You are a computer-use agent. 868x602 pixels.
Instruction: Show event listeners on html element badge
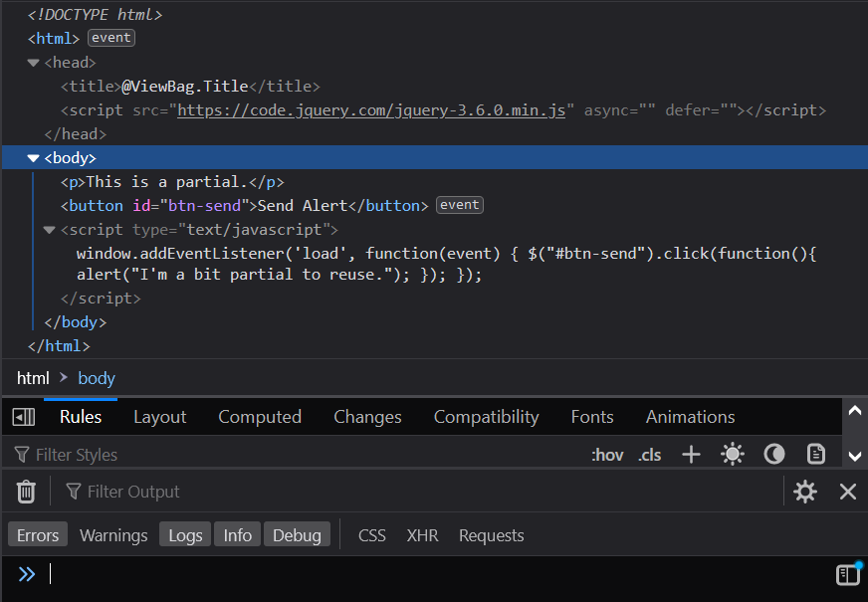tap(111, 38)
